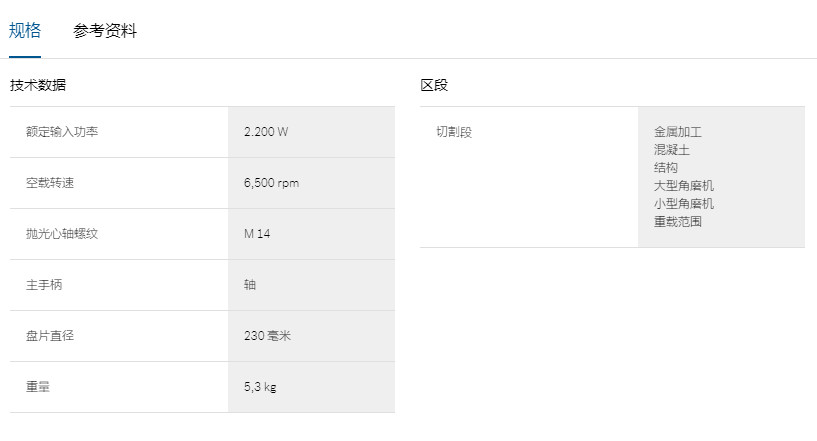
Task: Select the 混凝土 segment entry
Action: (x=672, y=150)
